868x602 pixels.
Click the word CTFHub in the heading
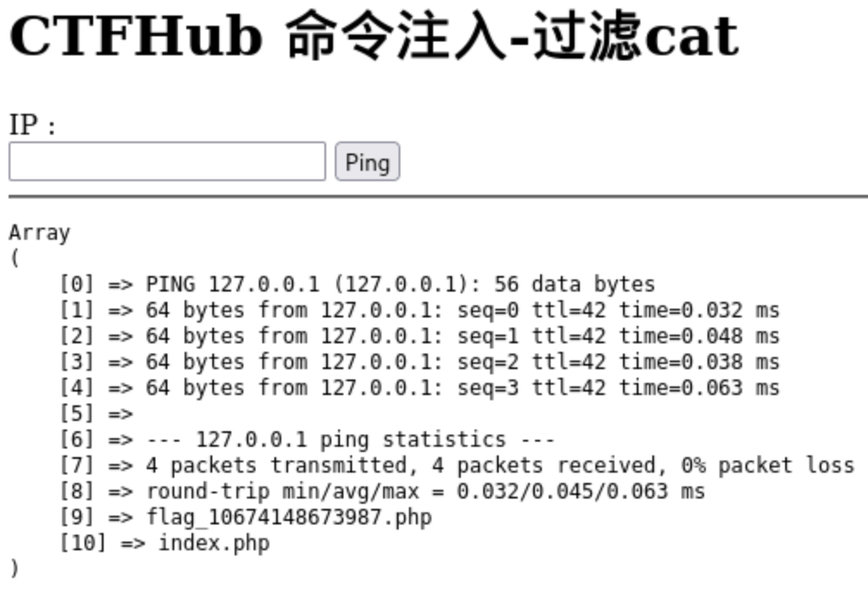135,37
